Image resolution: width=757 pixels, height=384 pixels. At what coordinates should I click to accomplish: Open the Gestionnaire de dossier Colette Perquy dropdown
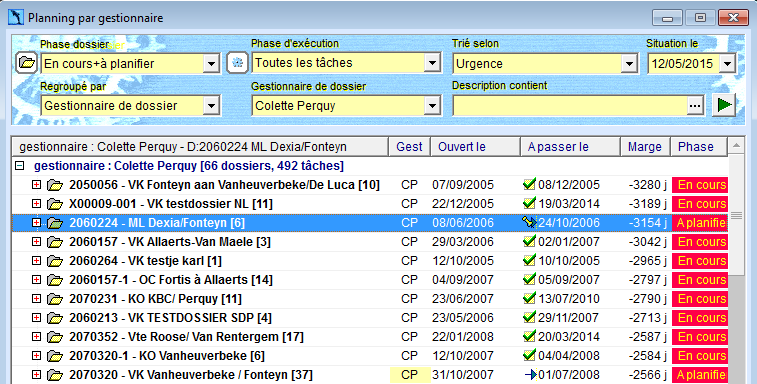(x=432, y=105)
